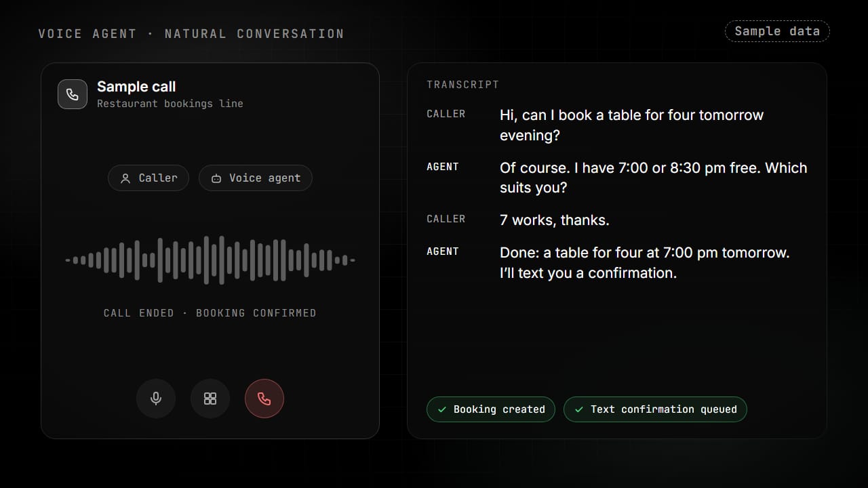Click the Sample call title
Image resolution: width=868 pixels, height=488 pixels.
tap(136, 87)
